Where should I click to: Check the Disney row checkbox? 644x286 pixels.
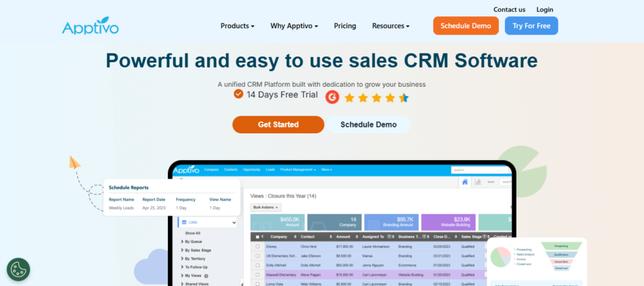click(x=257, y=246)
